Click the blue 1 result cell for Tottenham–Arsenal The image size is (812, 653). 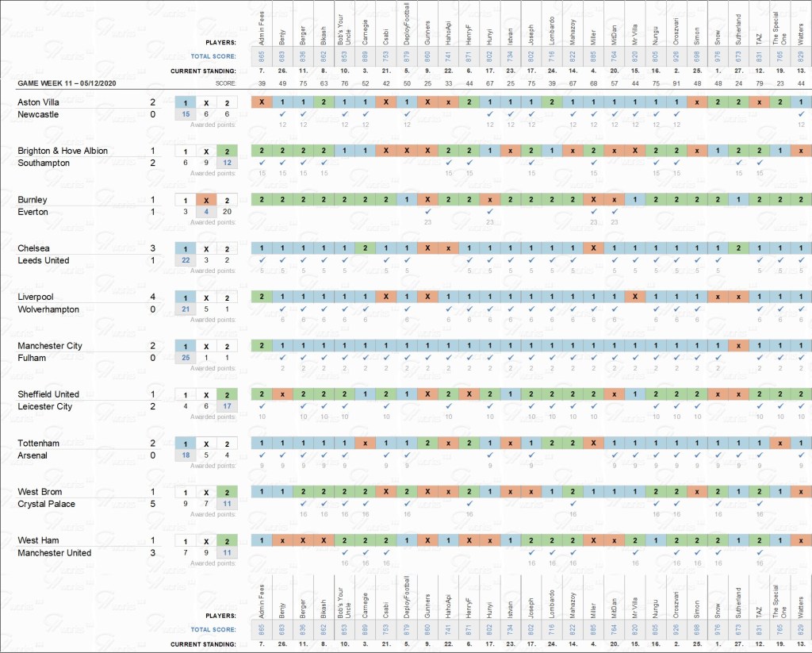[186, 444]
